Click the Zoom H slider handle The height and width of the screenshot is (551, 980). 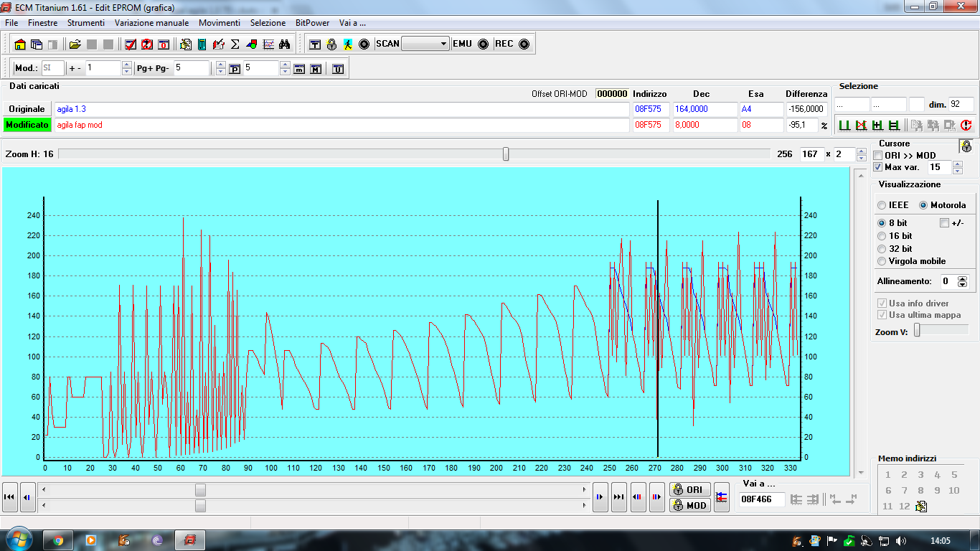tap(506, 154)
